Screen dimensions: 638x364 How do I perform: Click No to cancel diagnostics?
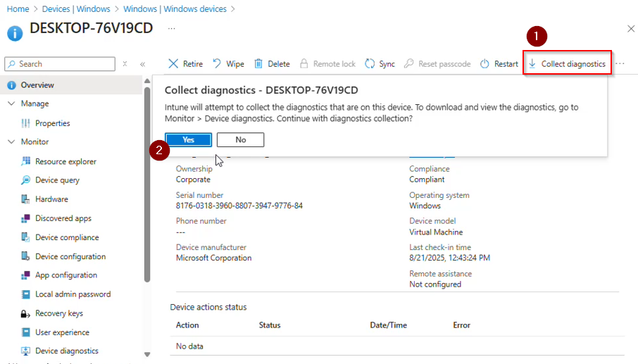point(240,139)
